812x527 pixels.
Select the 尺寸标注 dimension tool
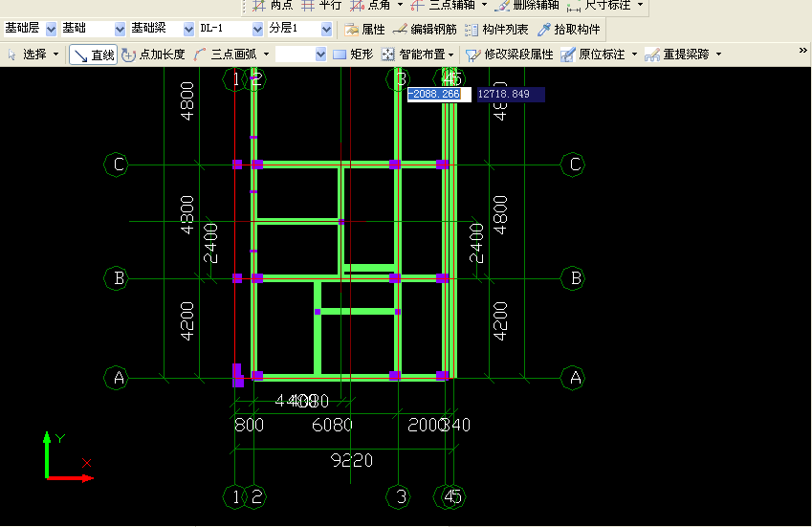pyautogui.click(x=599, y=5)
